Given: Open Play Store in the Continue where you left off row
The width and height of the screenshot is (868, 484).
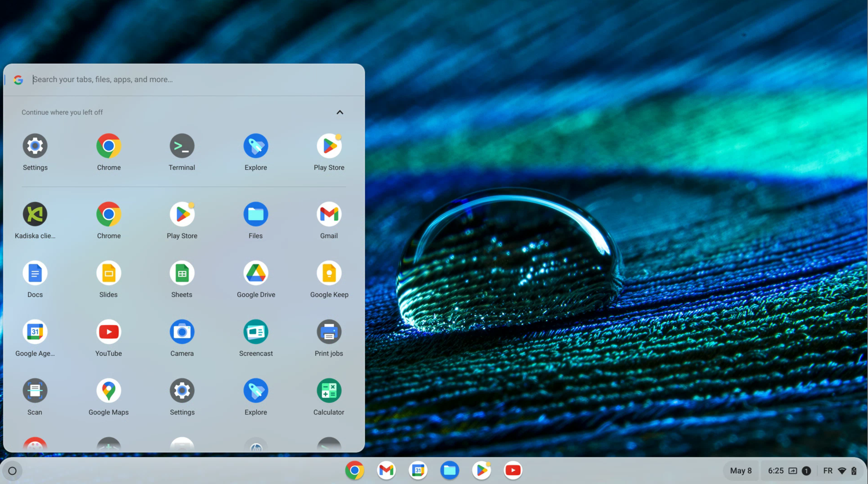Looking at the screenshot, I should (x=329, y=146).
